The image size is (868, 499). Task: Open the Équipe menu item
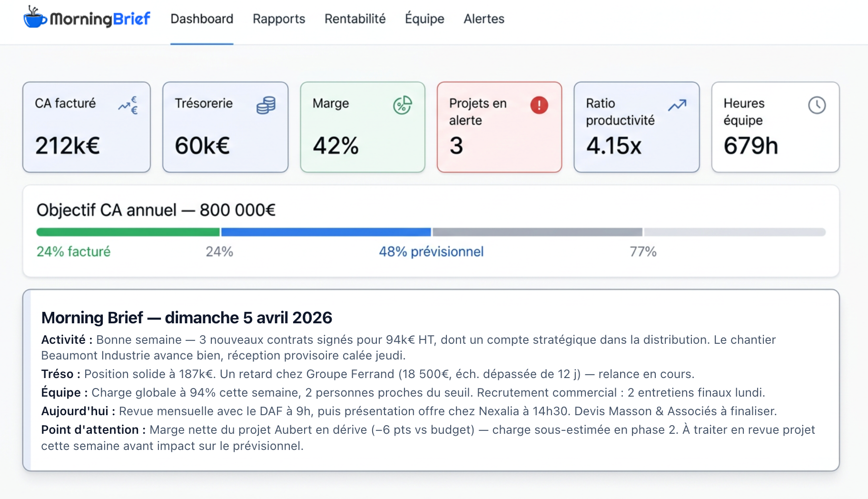coord(424,19)
